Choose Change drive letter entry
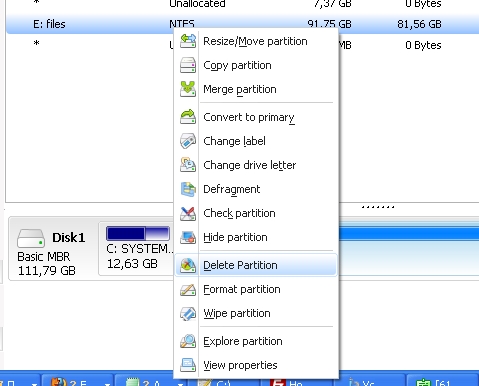 [256, 165]
